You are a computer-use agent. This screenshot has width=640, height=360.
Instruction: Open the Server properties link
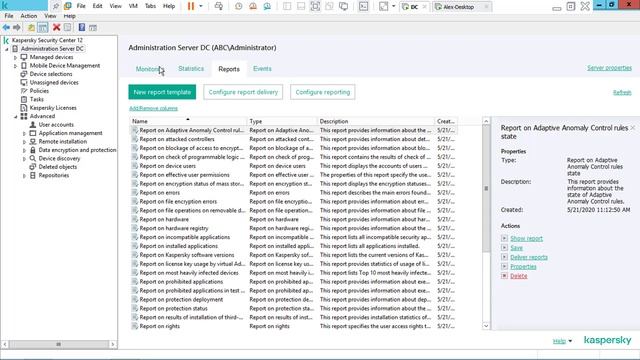pos(609,68)
